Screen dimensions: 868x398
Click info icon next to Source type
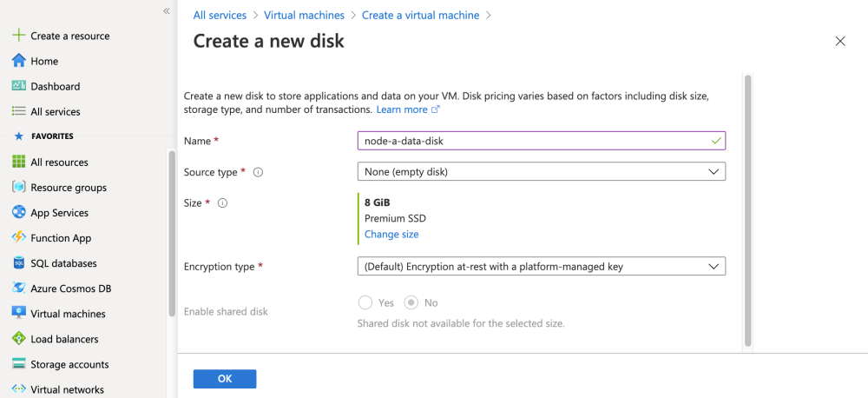[x=258, y=172]
